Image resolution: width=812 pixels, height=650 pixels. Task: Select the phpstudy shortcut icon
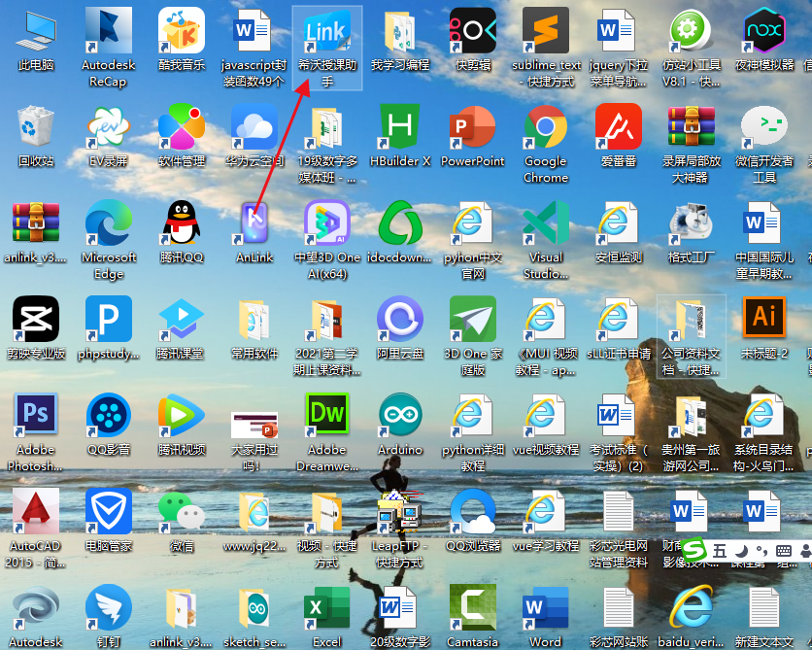(x=108, y=319)
